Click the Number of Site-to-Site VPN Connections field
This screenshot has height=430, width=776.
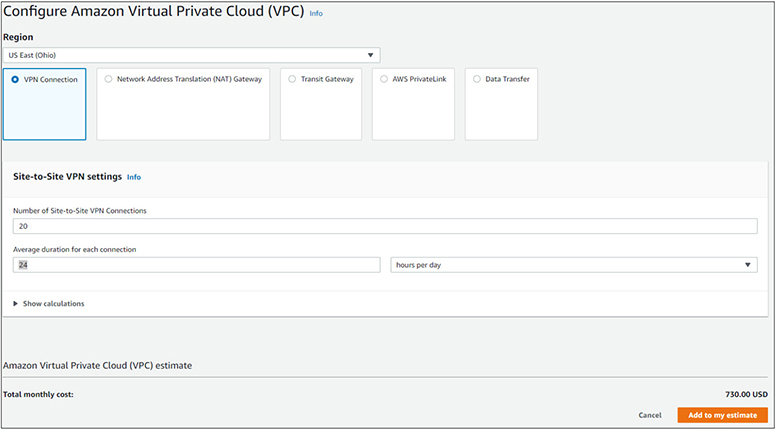(384, 227)
